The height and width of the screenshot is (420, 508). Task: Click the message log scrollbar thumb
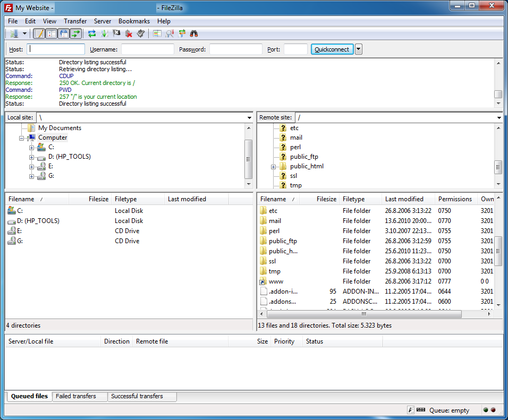click(x=498, y=94)
